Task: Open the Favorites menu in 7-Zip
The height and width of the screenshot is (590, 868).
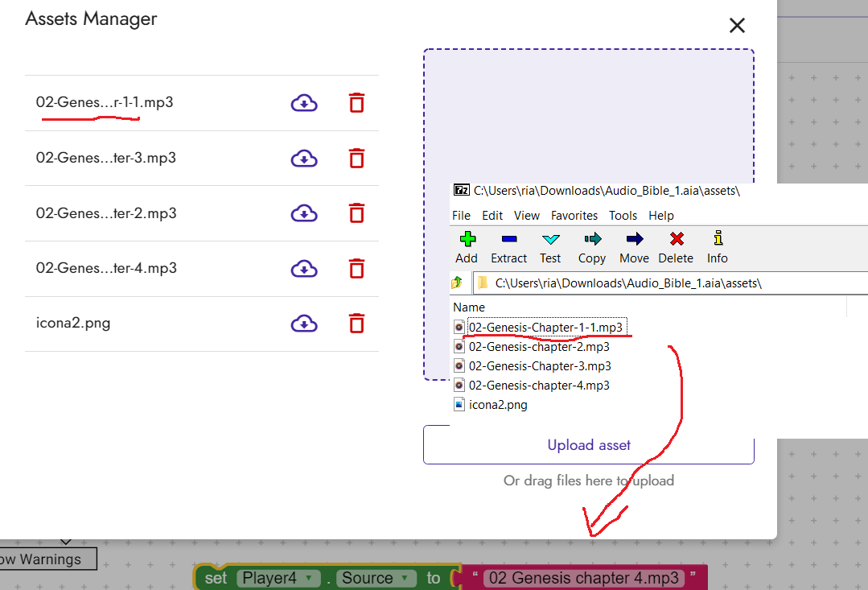Action: pos(574,216)
